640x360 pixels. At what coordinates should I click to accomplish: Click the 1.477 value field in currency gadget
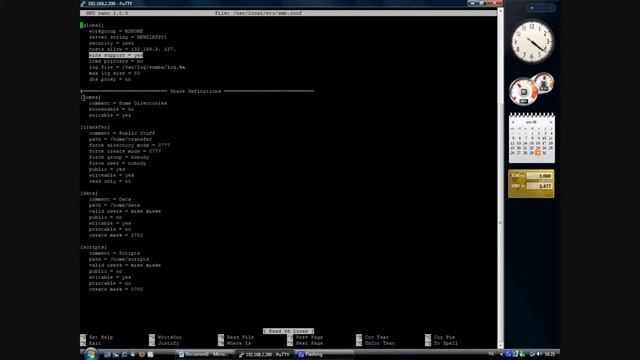point(539,186)
